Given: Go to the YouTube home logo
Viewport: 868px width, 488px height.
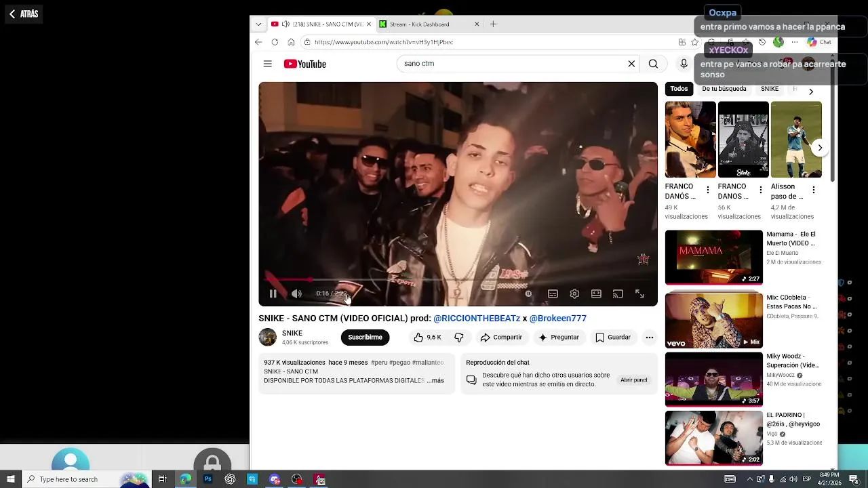Looking at the screenshot, I should [x=305, y=64].
